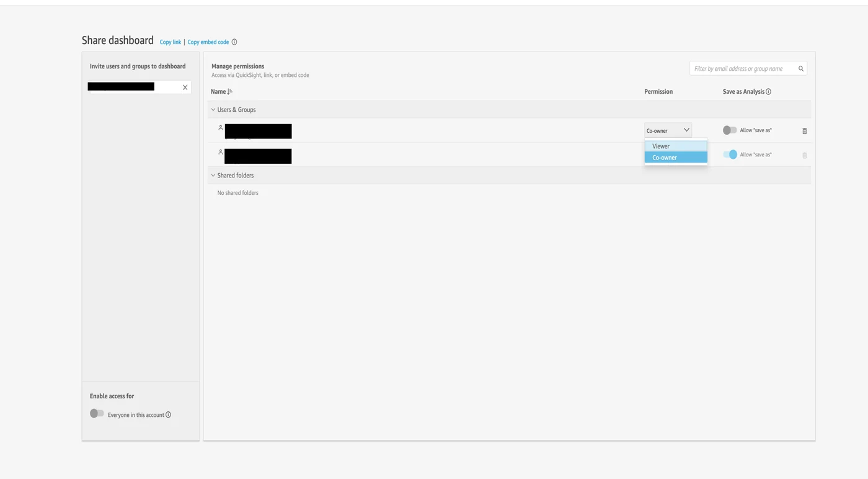The image size is (868, 479).
Task: Collapse the Users & Groups section
Action: (x=213, y=110)
